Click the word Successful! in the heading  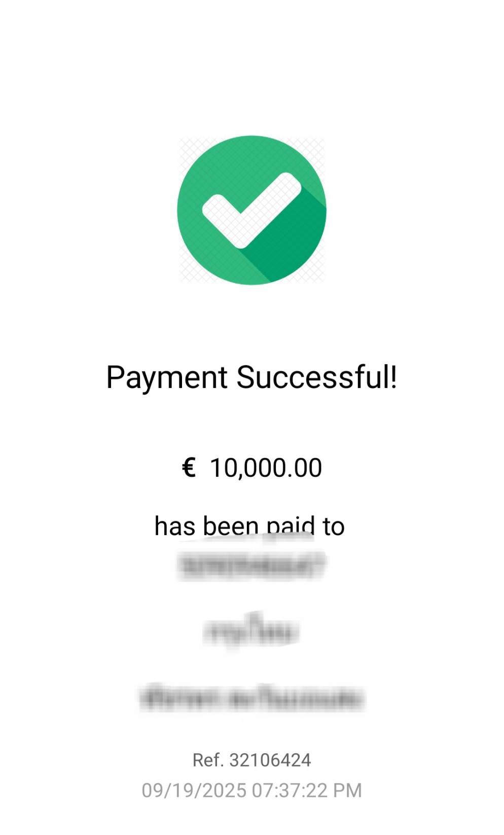317,376
